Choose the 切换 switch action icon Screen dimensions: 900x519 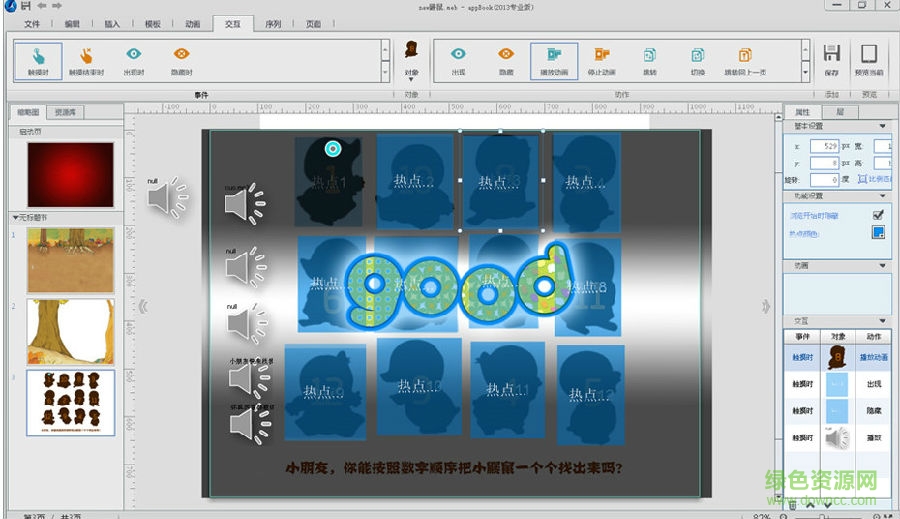coord(698,60)
